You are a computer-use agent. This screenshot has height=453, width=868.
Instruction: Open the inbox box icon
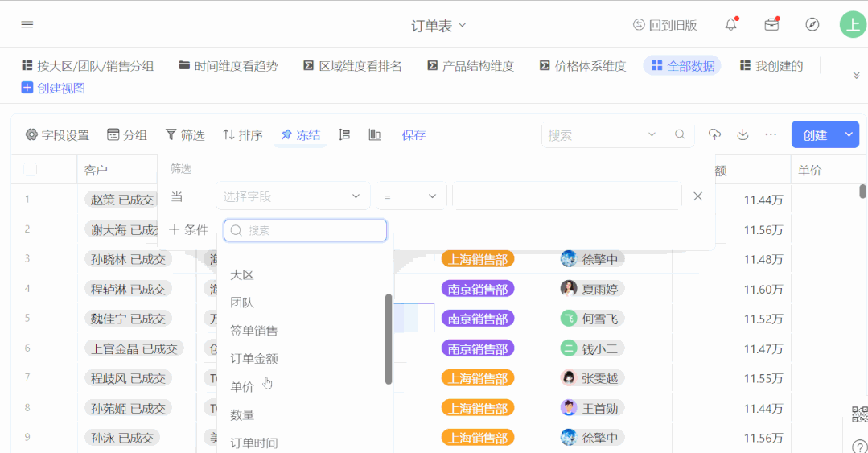click(771, 25)
